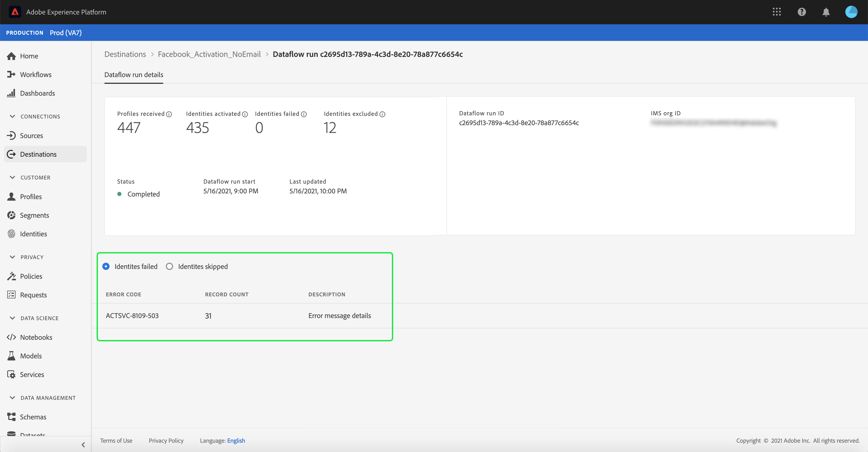Navigate to Destinations breadcrumb link
Screen dimensions: 868x452
(x=125, y=54)
